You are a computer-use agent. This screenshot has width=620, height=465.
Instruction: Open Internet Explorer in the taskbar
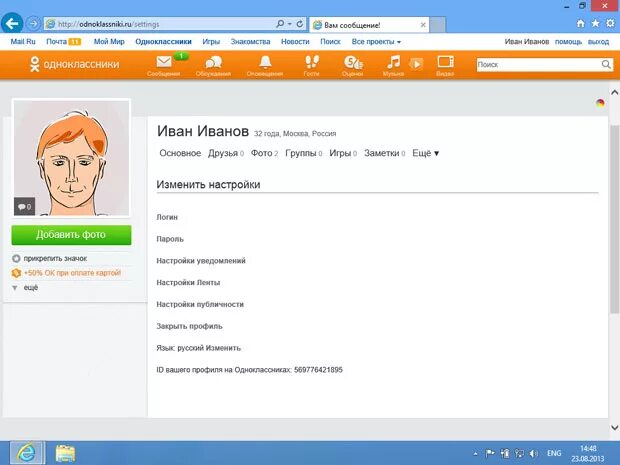point(27,453)
